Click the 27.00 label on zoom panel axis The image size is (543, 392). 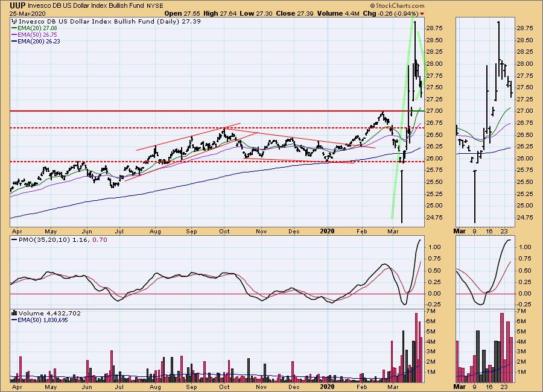click(x=525, y=111)
